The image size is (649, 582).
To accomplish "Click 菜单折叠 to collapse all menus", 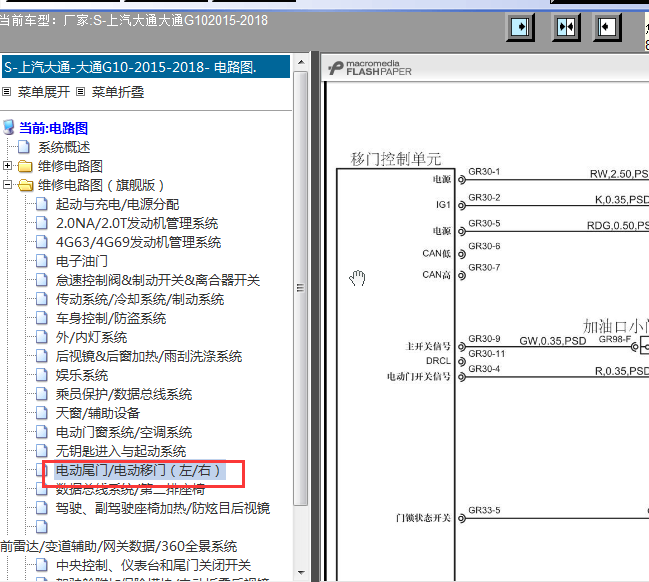I will (x=118, y=92).
